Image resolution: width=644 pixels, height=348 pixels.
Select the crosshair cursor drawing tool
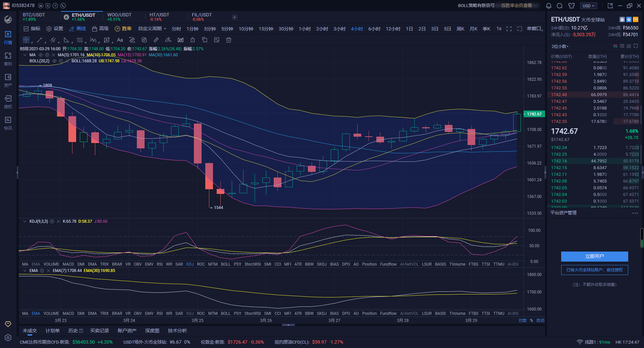(x=26, y=40)
